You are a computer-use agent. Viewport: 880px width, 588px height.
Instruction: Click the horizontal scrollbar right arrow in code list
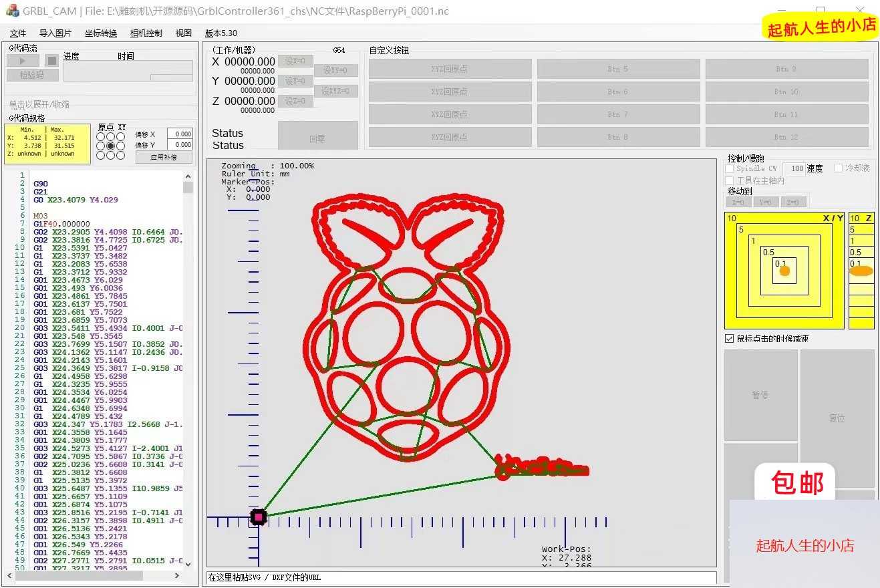coord(177,575)
